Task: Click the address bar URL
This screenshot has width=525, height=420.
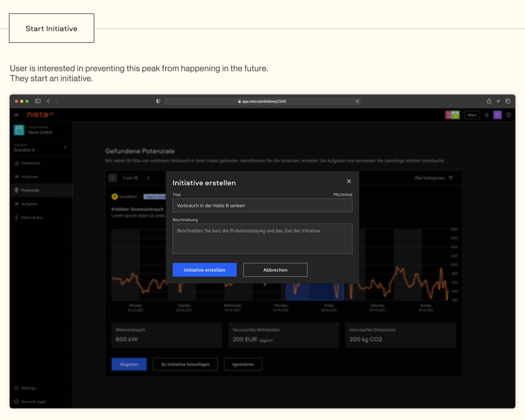Action: pos(264,101)
